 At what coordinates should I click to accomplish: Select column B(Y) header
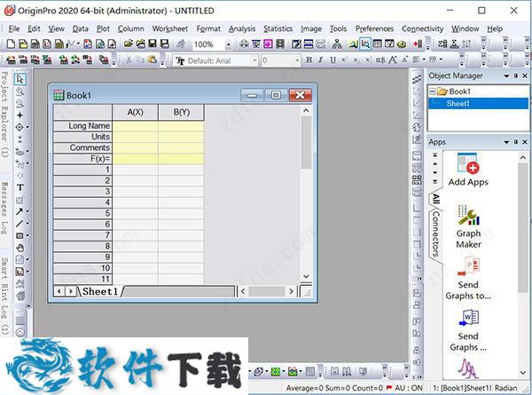click(181, 113)
